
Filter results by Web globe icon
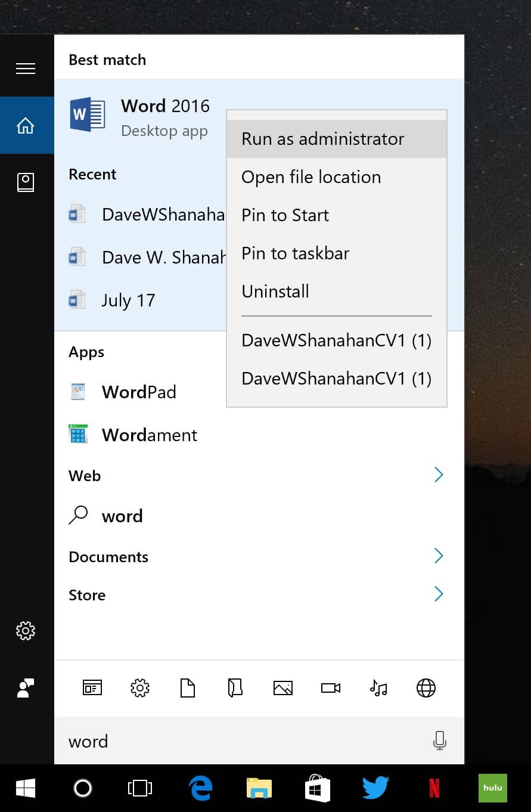coord(426,688)
